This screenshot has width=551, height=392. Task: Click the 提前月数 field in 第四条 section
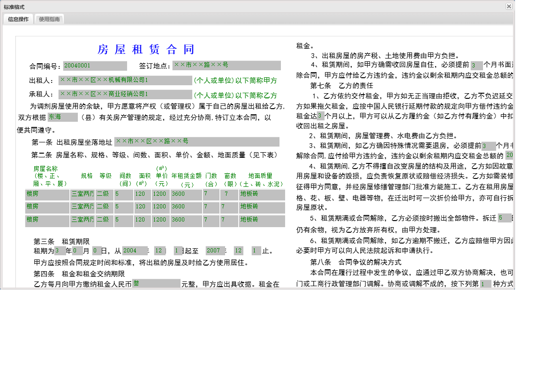[x=477, y=66]
